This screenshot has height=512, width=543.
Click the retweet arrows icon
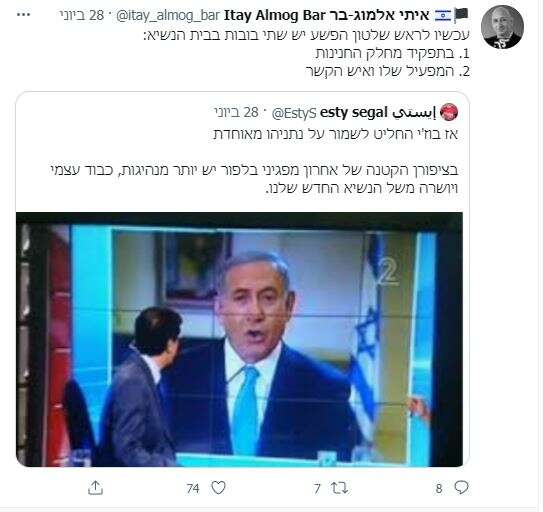339,488
